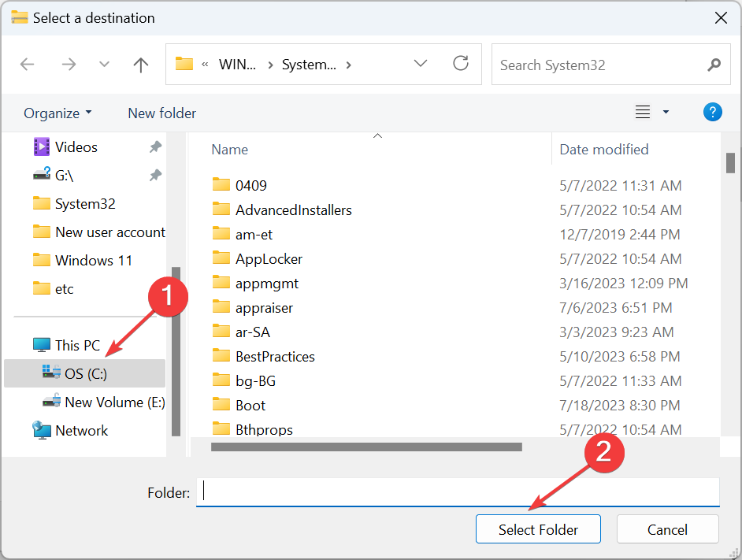Open the Network item in sidebar
The height and width of the screenshot is (560, 742).
81,430
